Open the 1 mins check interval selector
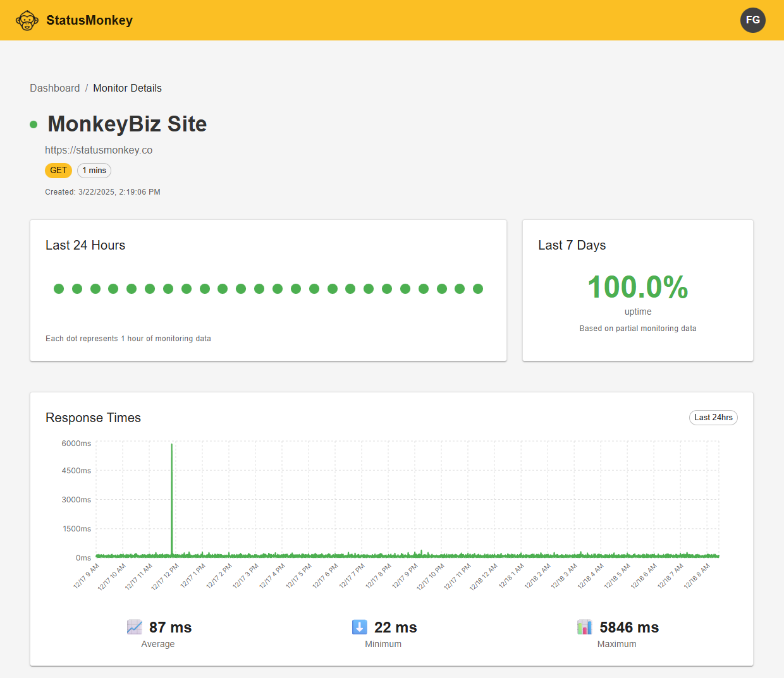The width and height of the screenshot is (784, 678). 94,170
